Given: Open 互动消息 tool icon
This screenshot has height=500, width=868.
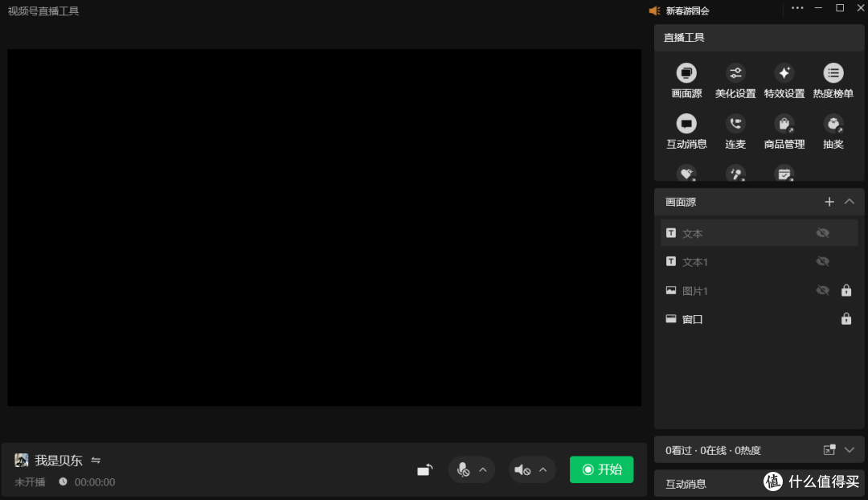Looking at the screenshot, I should click(x=686, y=124).
